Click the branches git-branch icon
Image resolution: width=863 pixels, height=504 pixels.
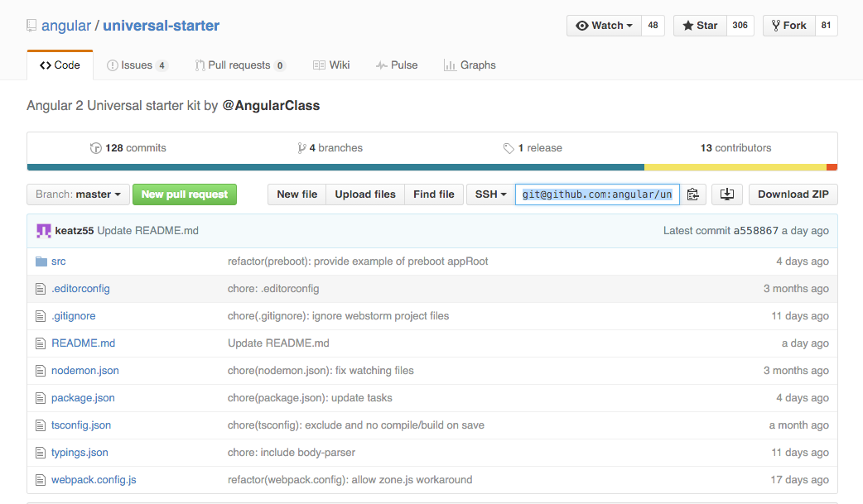301,148
